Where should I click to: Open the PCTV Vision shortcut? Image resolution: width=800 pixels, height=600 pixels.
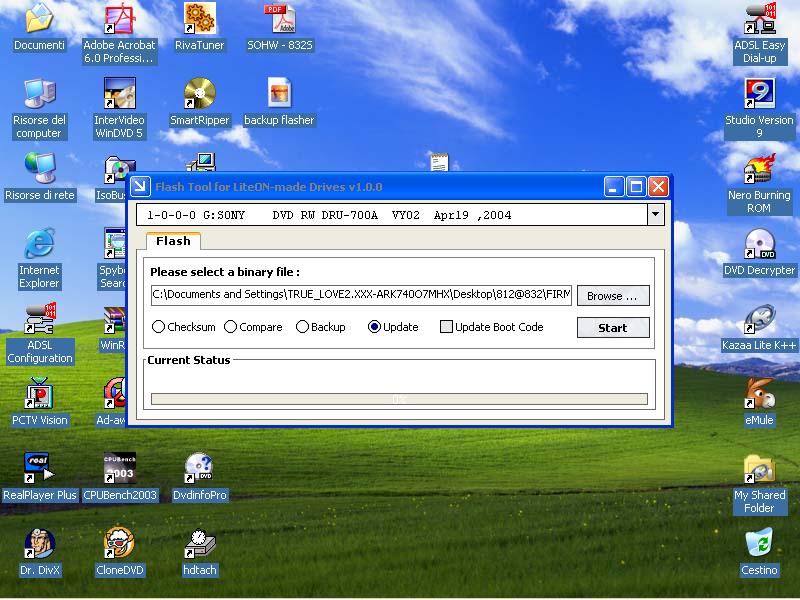point(39,393)
